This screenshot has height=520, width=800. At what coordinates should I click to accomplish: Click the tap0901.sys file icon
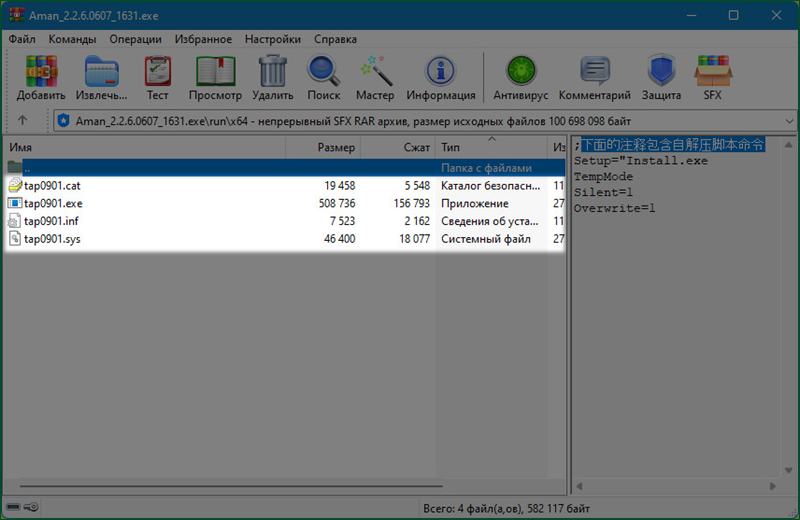click(15, 239)
